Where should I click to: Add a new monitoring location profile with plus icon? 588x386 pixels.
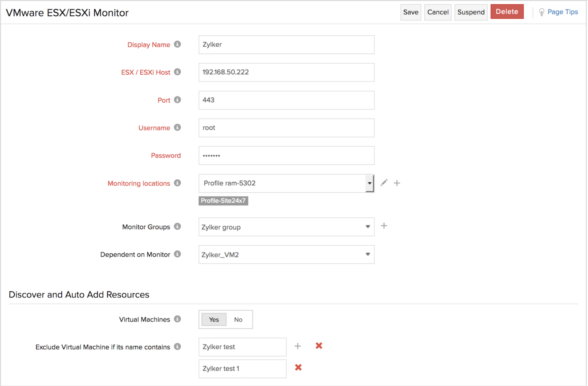(x=397, y=183)
